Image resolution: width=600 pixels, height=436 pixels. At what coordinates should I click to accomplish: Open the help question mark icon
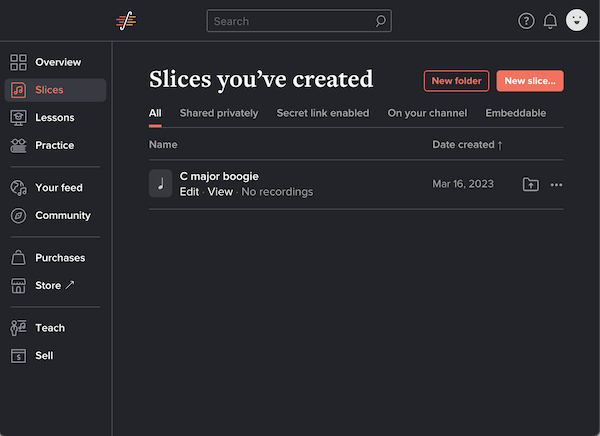point(526,21)
